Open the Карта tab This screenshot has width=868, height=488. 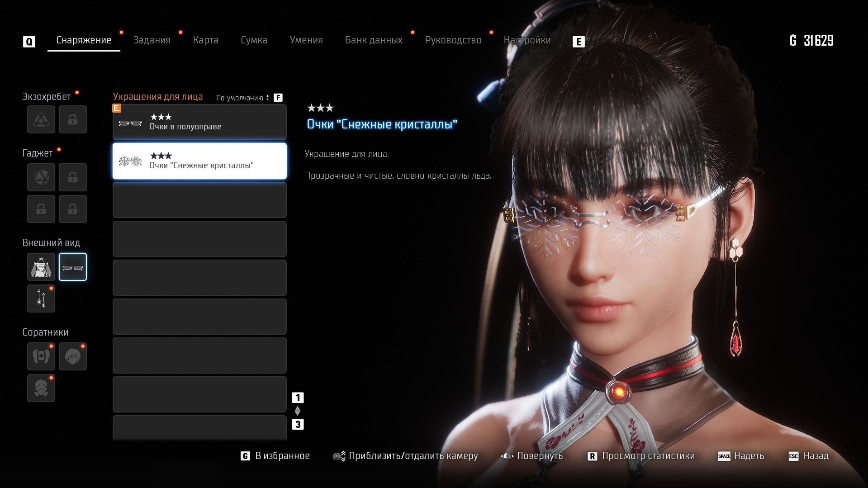pyautogui.click(x=205, y=40)
